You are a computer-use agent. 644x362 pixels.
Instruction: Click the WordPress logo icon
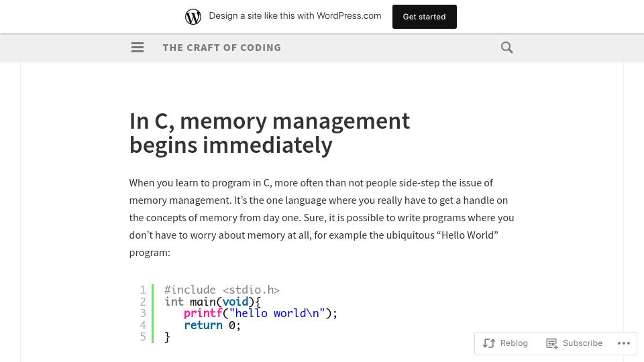click(193, 17)
